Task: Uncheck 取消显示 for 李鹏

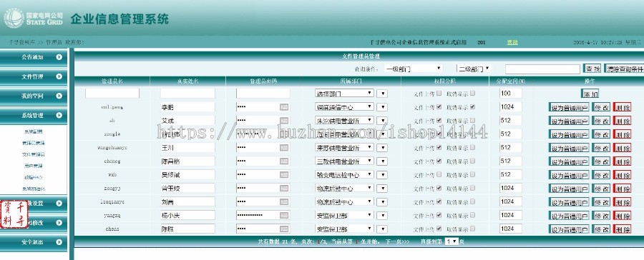Action: coord(473,107)
